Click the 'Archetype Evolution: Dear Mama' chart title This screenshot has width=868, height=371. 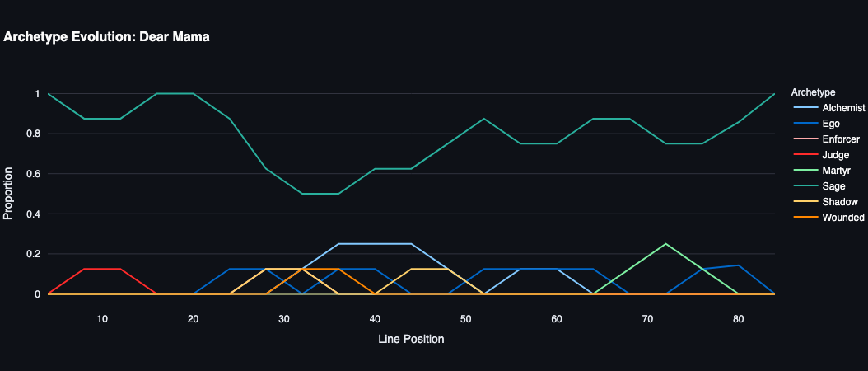(107, 36)
